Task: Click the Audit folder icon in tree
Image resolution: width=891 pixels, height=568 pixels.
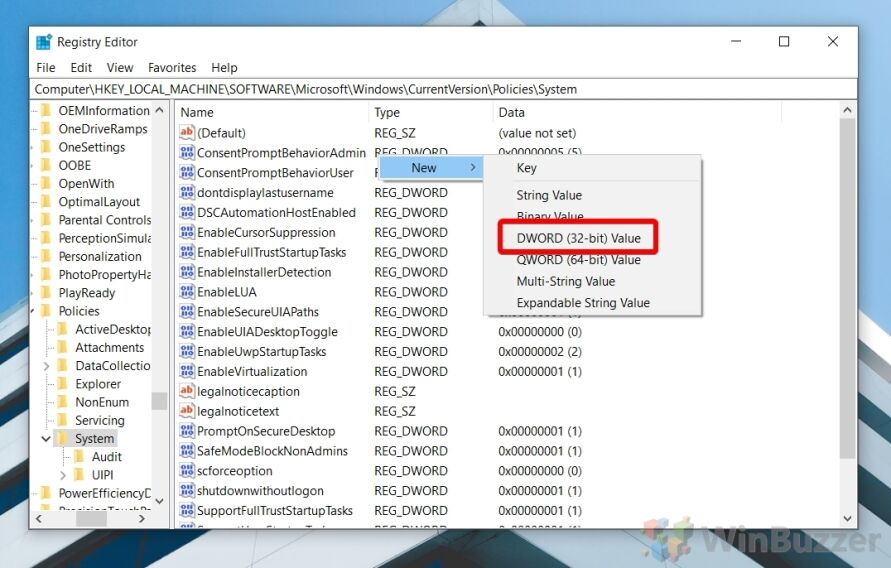Action: point(80,457)
